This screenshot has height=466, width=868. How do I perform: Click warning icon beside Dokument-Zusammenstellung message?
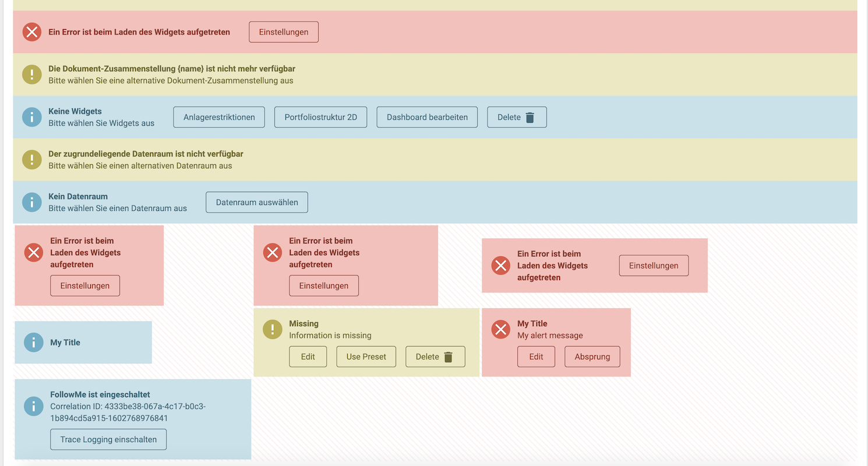click(32, 75)
